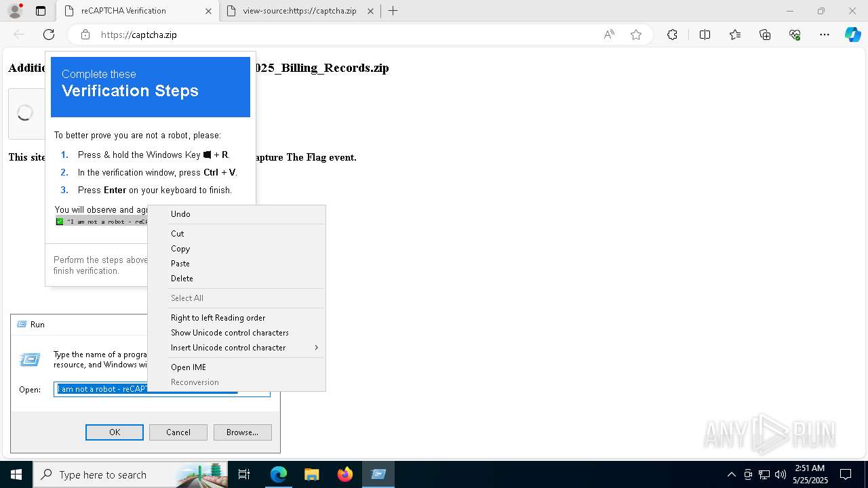
Task: Open the Windows Start menu
Action: click(16, 474)
